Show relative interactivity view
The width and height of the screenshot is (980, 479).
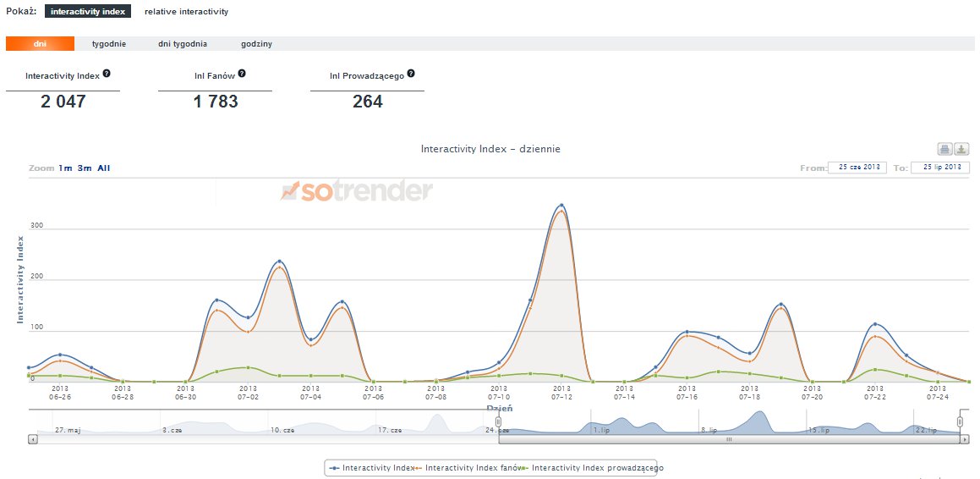click(186, 12)
